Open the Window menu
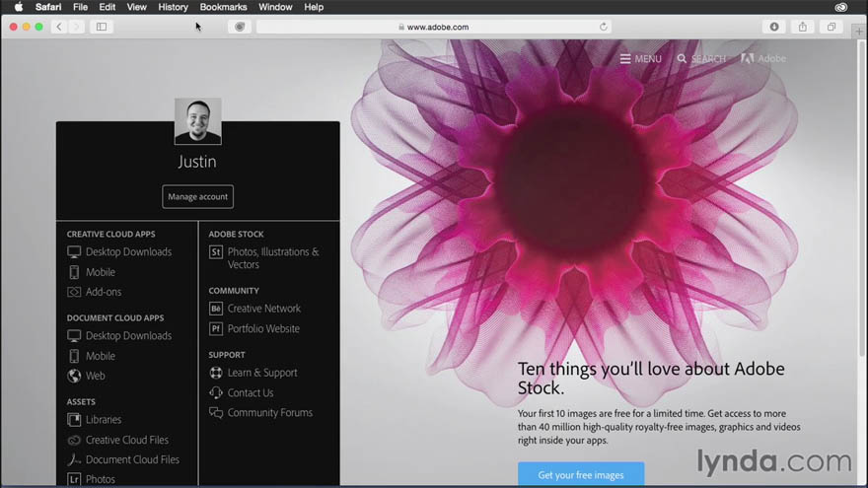This screenshot has height=488, width=868. pos(275,7)
